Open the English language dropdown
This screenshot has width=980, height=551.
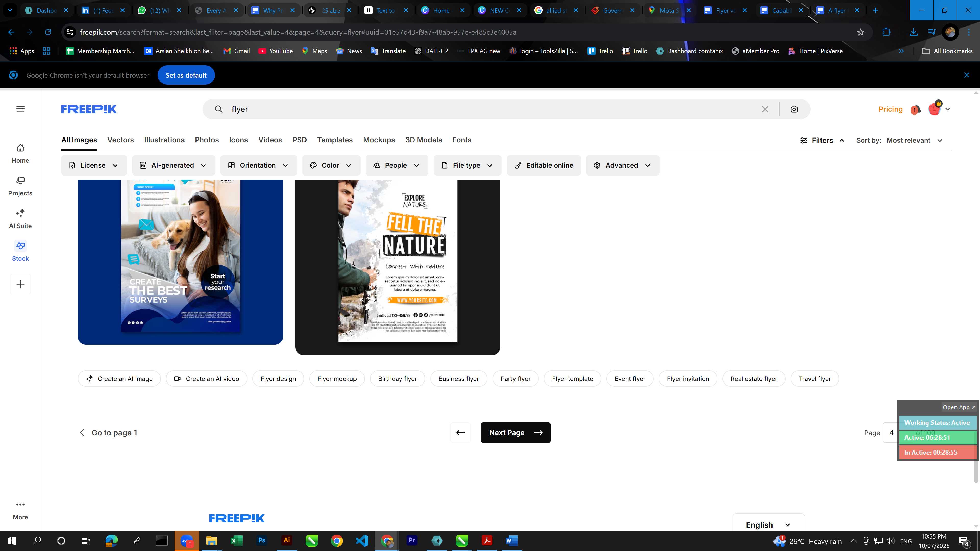[x=768, y=525]
